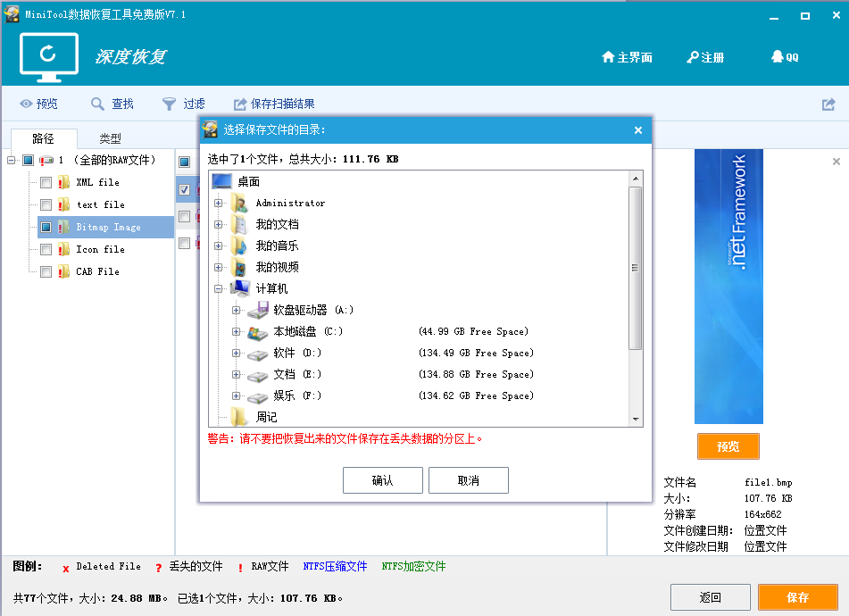This screenshot has width=849, height=616.
Task: Expand the 我的音乐 node
Action: [x=218, y=246]
